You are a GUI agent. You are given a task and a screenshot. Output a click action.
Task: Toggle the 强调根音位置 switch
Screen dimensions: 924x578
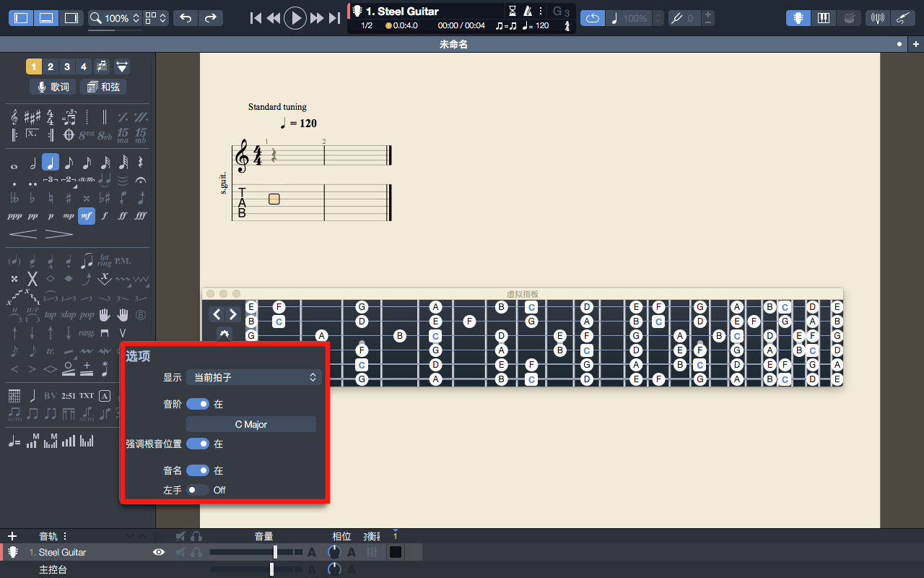pyautogui.click(x=198, y=444)
